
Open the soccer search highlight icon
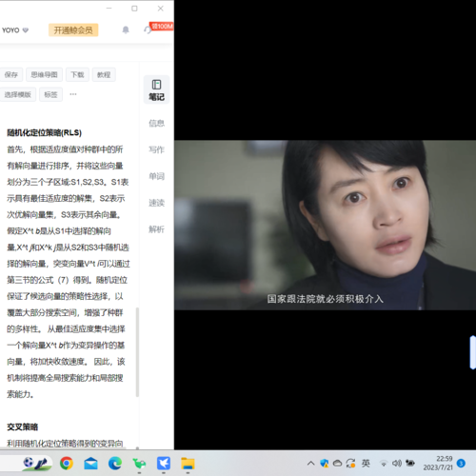click(37, 464)
